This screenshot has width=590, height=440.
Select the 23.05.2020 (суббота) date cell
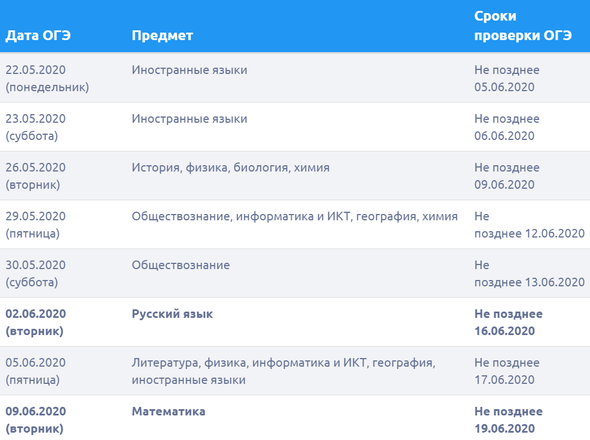click(35, 127)
